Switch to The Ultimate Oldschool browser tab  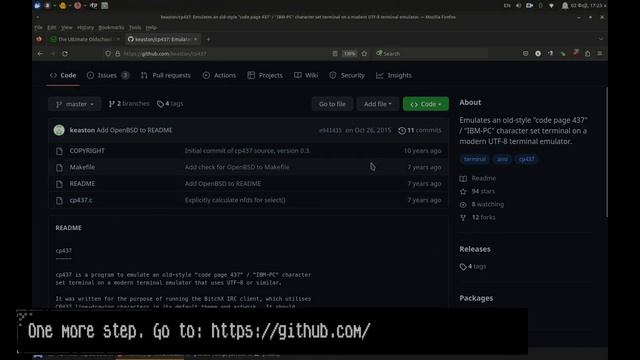[84, 39]
